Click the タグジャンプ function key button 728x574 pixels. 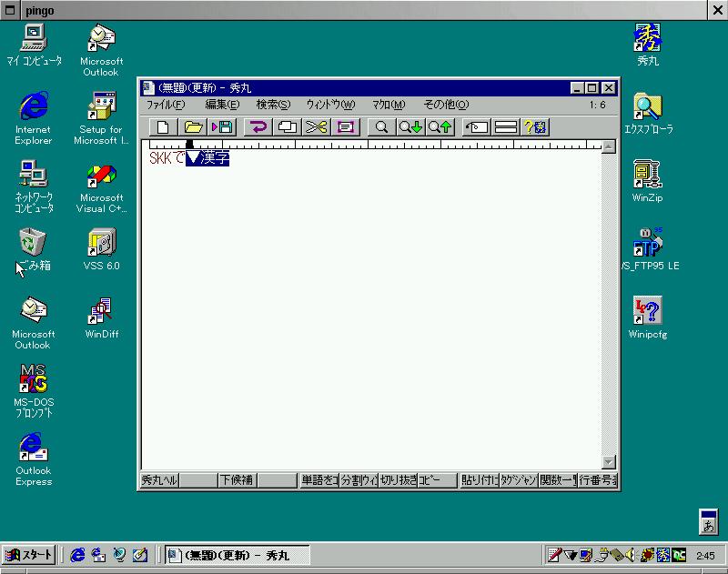[519, 479]
